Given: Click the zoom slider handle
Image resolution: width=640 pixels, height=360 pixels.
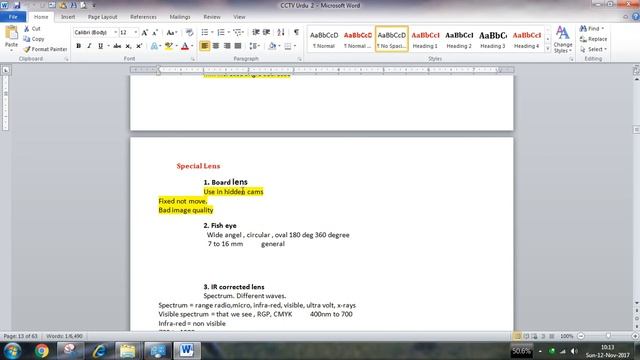Looking at the screenshot, I should (x=608, y=336).
